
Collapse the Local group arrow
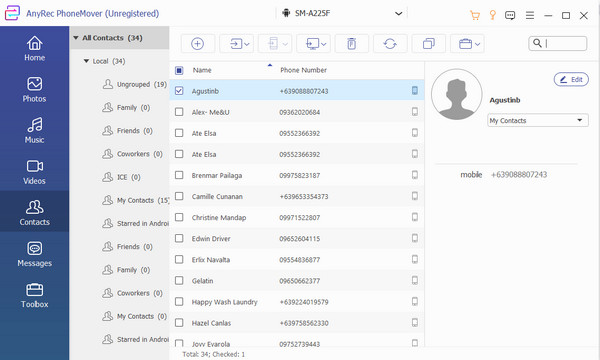pyautogui.click(x=86, y=61)
